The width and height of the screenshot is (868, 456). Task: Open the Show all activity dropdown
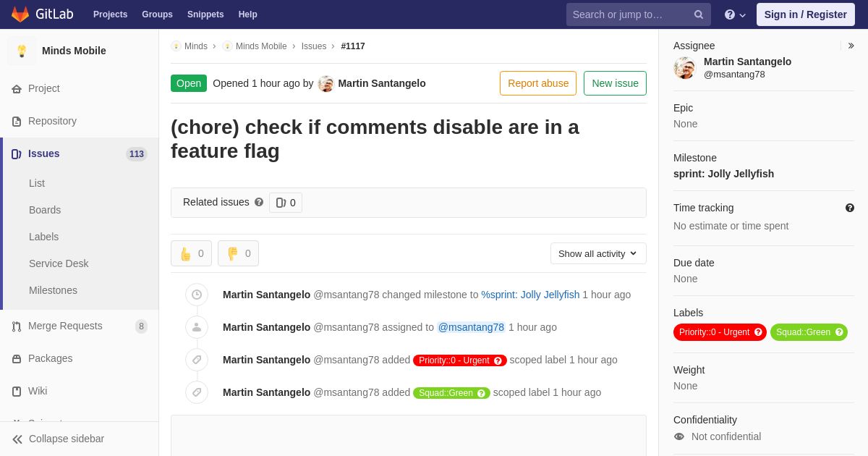598,253
